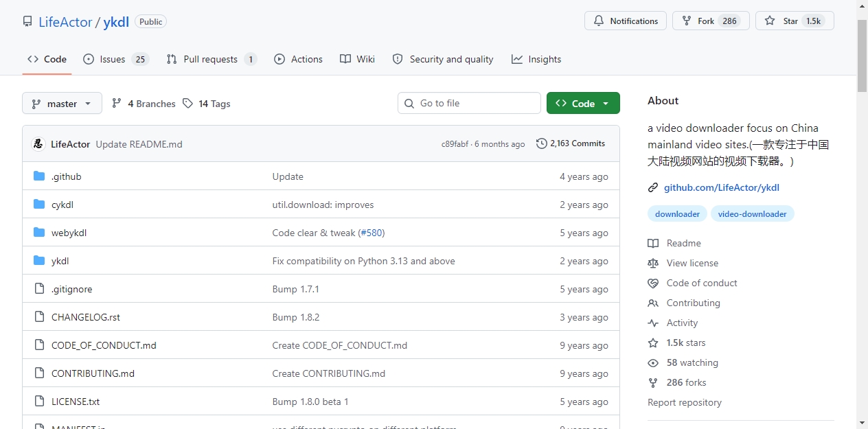
Task: Click the folder icon next to cykdl
Action: (39, 205)
